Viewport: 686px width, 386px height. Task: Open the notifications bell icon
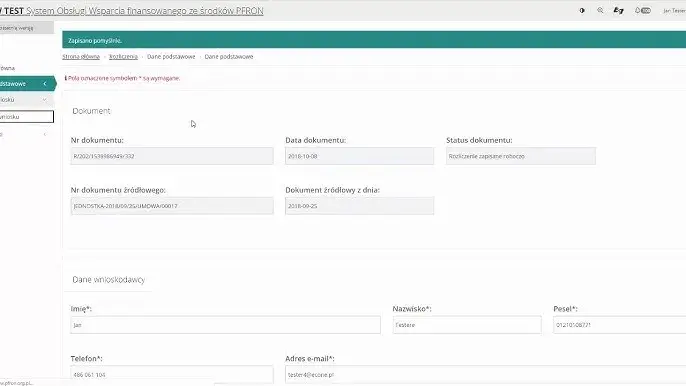click(642, 11)
